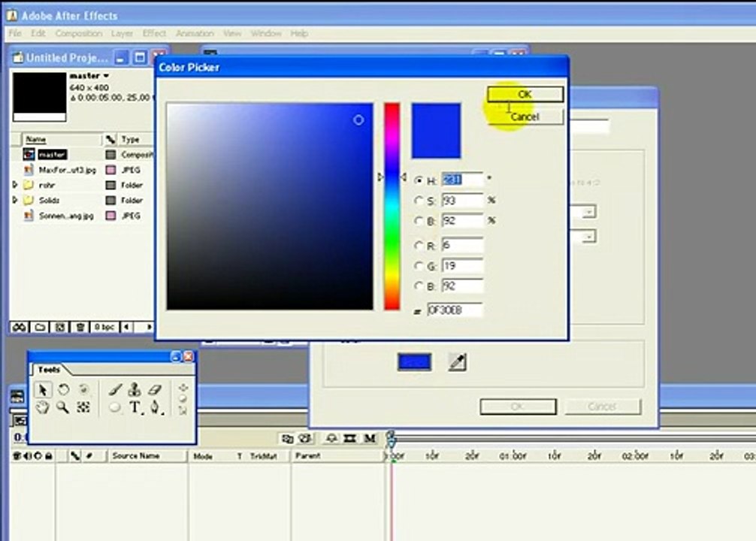This screenshot has height=541, width=756.
Task: Select the Pan Behind tool
Action: [x=83, y=407]
